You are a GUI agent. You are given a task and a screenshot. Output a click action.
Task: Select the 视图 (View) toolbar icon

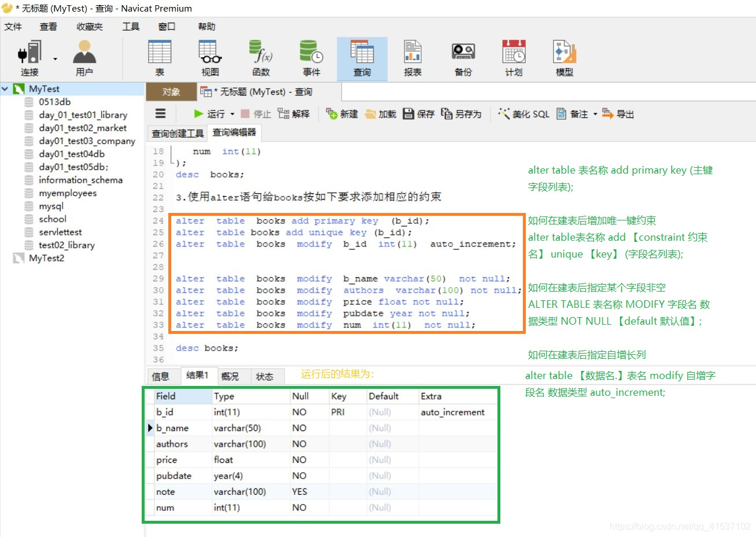coord(210,58)
